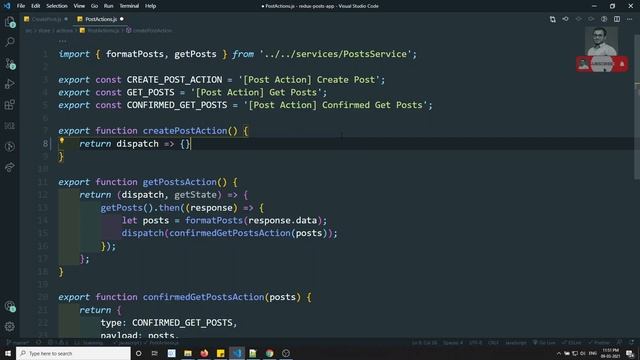Click the bell icon on the subscribe overlay
The image size is (640, 360).
(622, 64)
